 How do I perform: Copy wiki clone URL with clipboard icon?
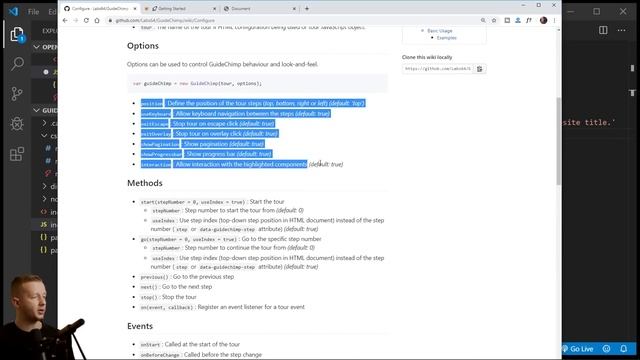[x=480, y=69]
